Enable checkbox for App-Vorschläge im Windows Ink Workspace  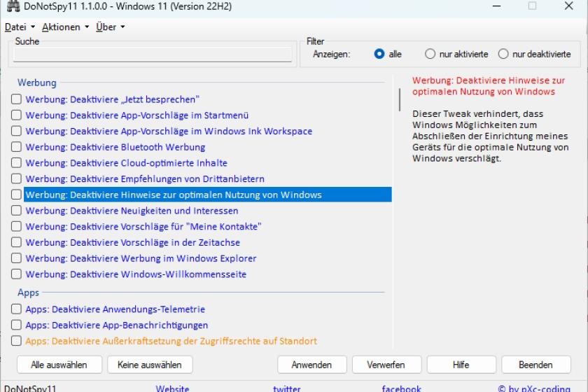(16, 131)
